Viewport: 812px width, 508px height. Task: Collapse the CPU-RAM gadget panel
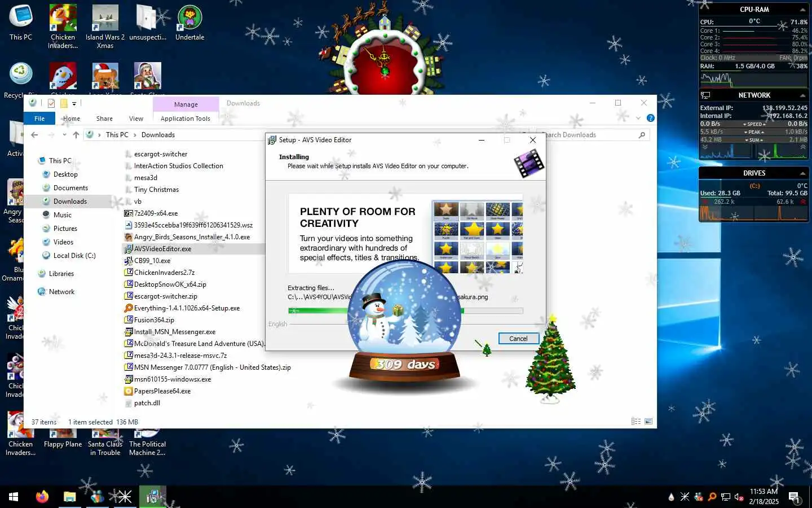(x=802, y=10)
